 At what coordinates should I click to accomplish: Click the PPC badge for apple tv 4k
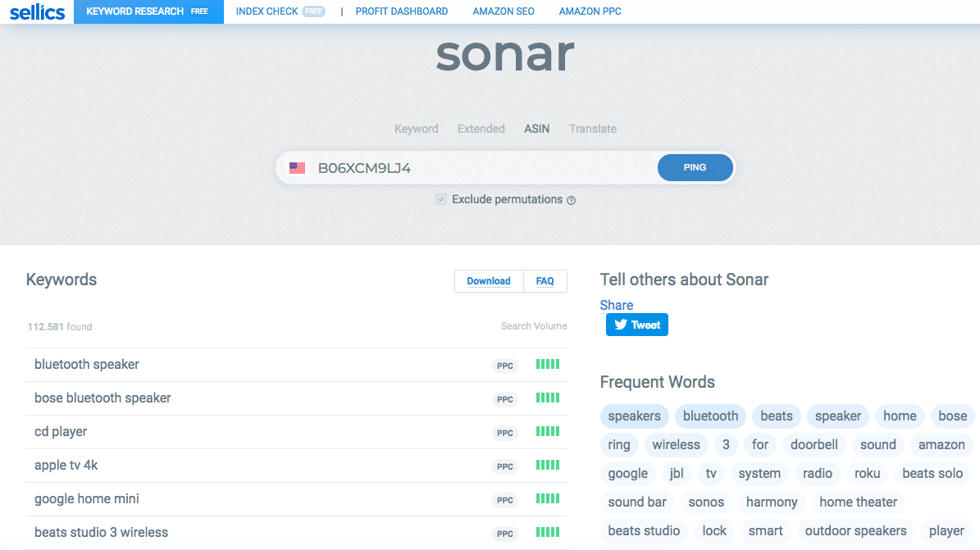[505, 467]
